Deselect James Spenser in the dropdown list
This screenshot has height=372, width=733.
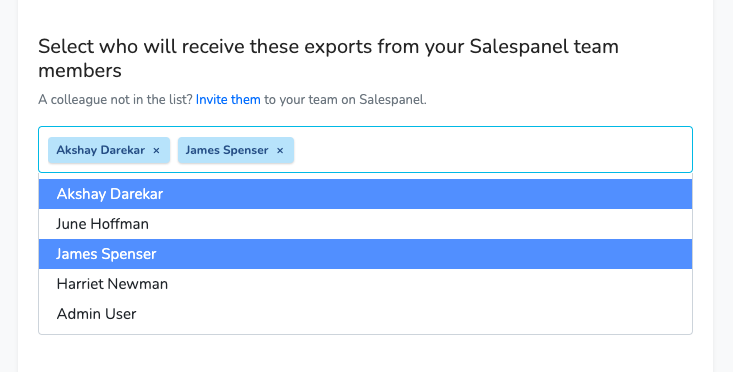pos(365,254)
